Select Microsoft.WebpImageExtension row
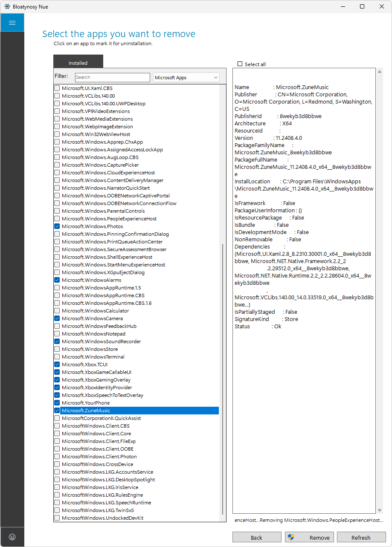The image size is (392, 547). click(136, 127)
